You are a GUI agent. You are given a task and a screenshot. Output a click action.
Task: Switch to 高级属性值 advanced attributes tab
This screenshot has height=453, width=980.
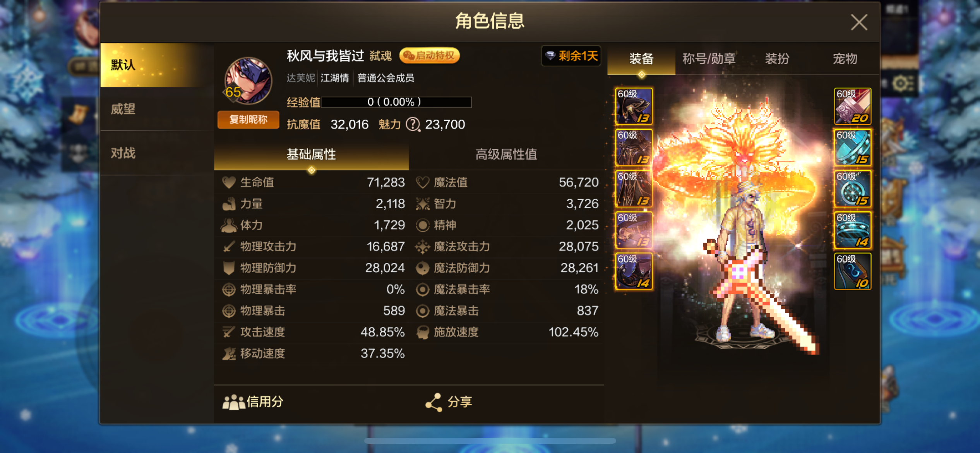pyautogui.click(x=506, y=154)
